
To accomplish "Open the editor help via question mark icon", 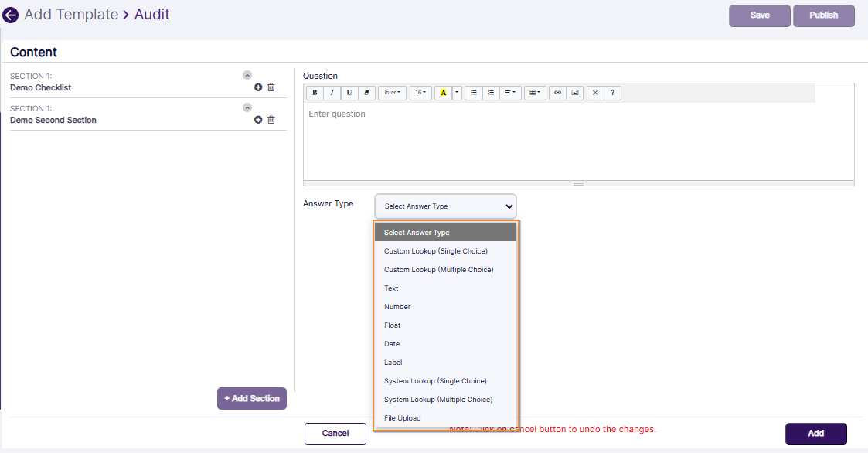I will coord(611,93).
